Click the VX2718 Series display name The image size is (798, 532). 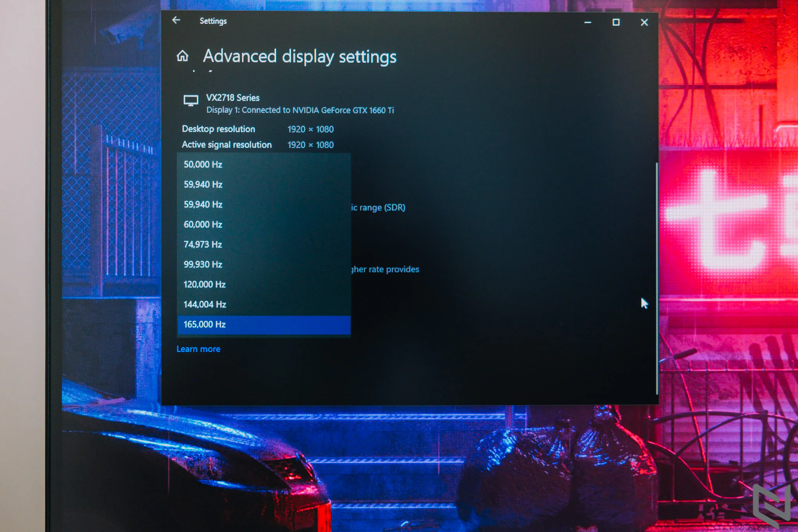pos(233,98)
